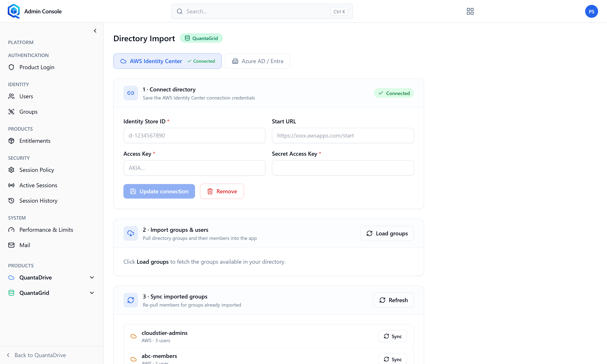Select the AWS Identity Center tab
The width and height of the screenshot is (607, 364).
[x=167, y=61]
